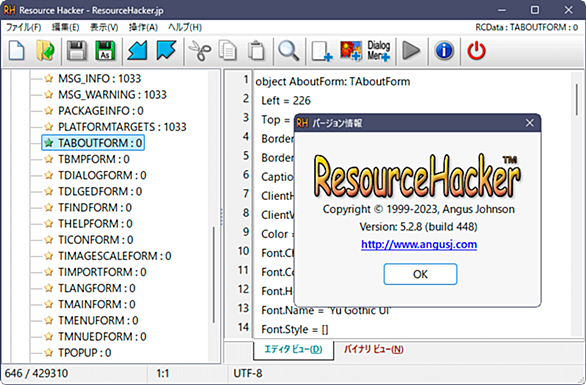Select TICONFORM : 0 item
The height and width of the screenshot is (385, 586).
[96, 240]
